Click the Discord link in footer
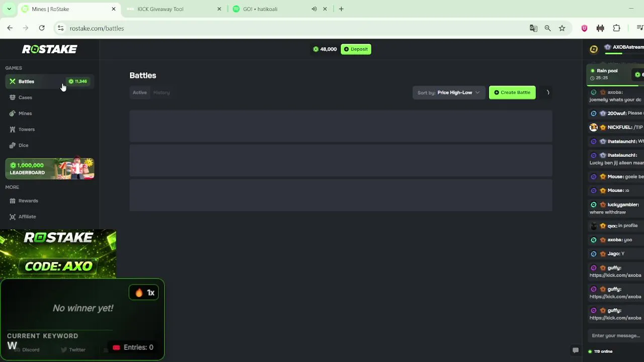 (27, 350)
